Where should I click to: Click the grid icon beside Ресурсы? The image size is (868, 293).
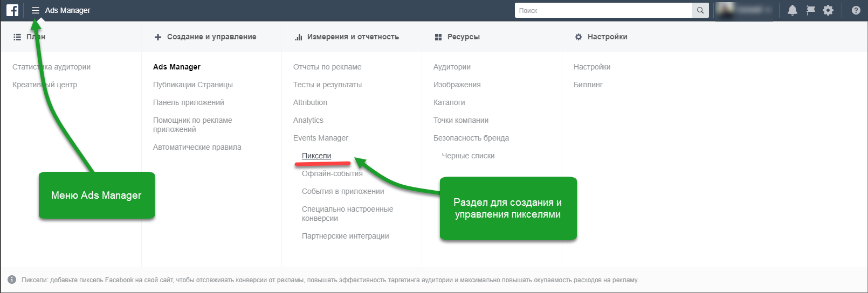(x=438, y=37)
